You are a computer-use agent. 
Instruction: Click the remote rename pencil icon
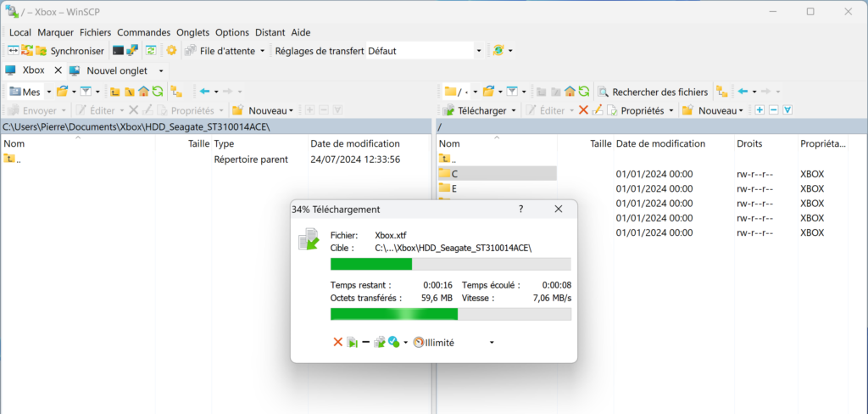597,110
